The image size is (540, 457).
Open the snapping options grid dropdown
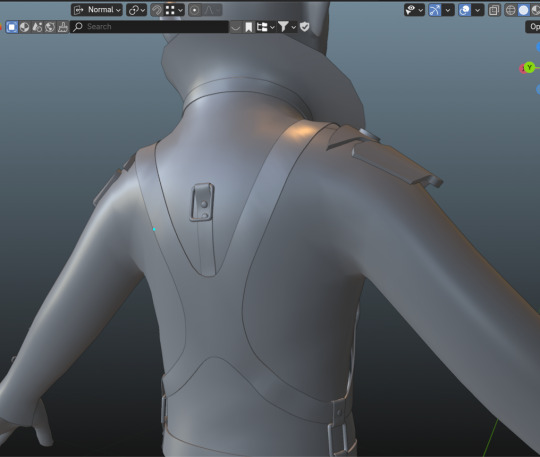[174, 10]
